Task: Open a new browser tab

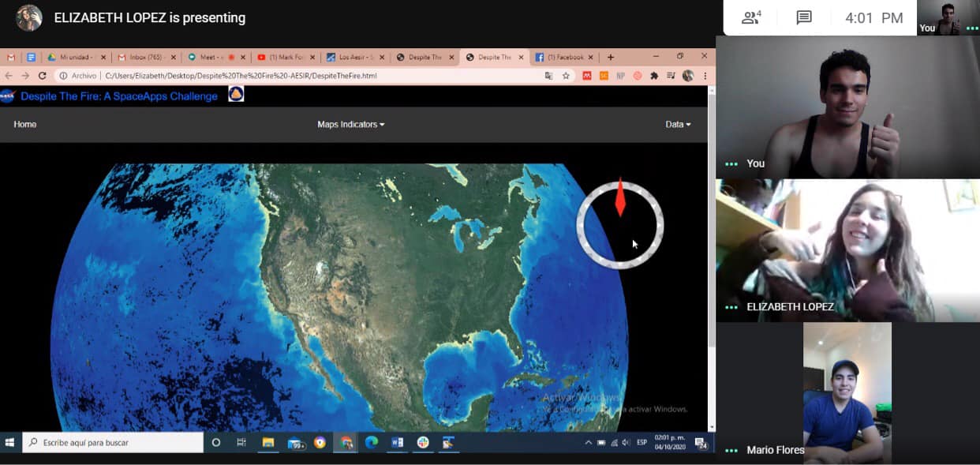Action: coord(611,58)
